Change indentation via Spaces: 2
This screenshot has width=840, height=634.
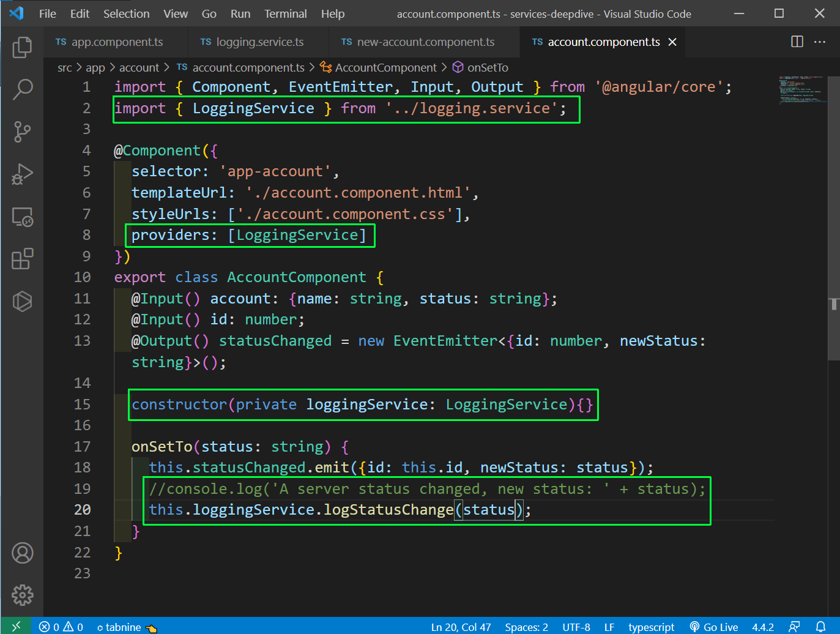[x=526, y=627]
